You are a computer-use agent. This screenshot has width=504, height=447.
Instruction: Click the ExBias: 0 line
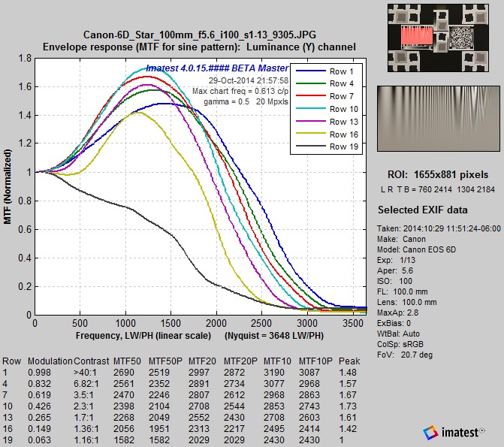pos(394,323)
